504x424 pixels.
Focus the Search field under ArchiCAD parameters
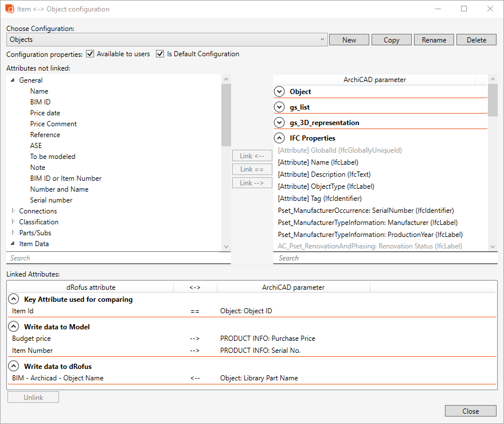(x=381, y=258)
